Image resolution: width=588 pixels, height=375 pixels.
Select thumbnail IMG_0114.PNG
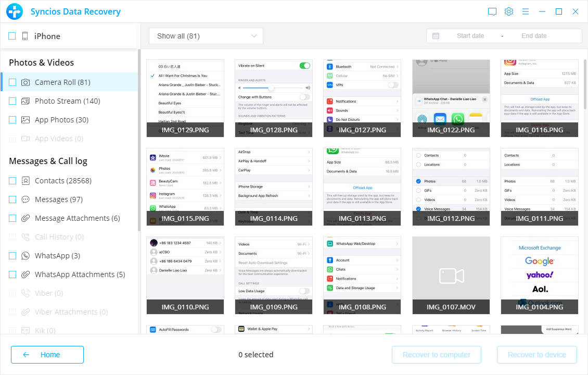[274, 187]
